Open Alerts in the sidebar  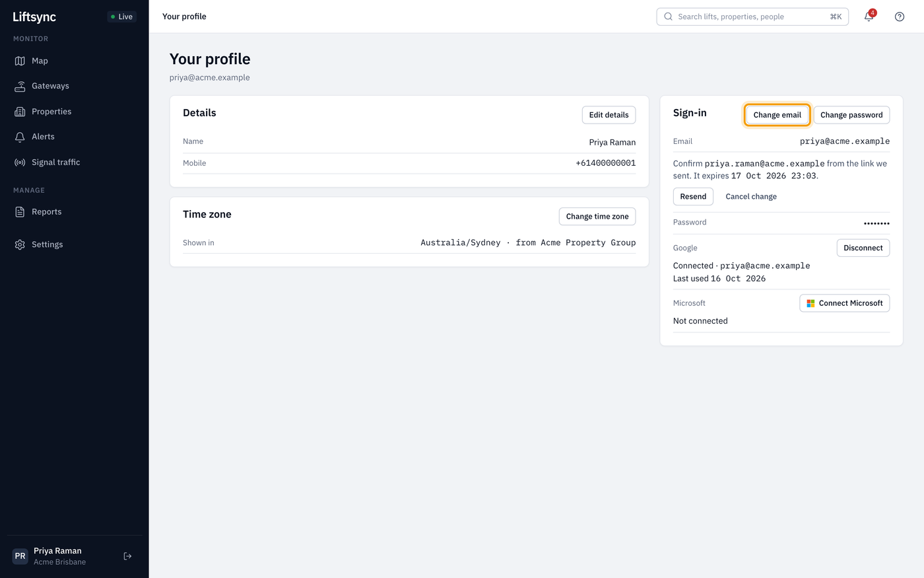click(x=74, y=137)
